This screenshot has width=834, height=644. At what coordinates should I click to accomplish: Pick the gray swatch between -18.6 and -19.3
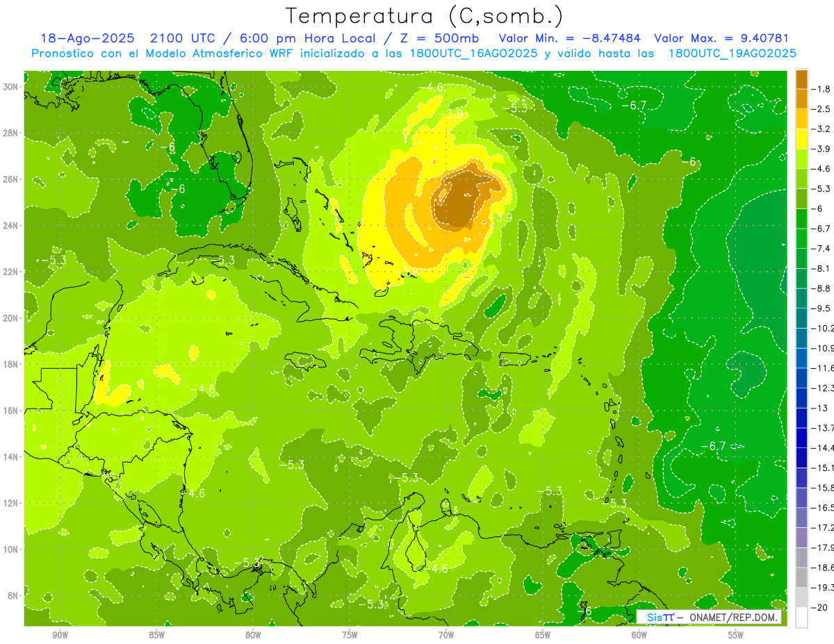coord(801,577)
